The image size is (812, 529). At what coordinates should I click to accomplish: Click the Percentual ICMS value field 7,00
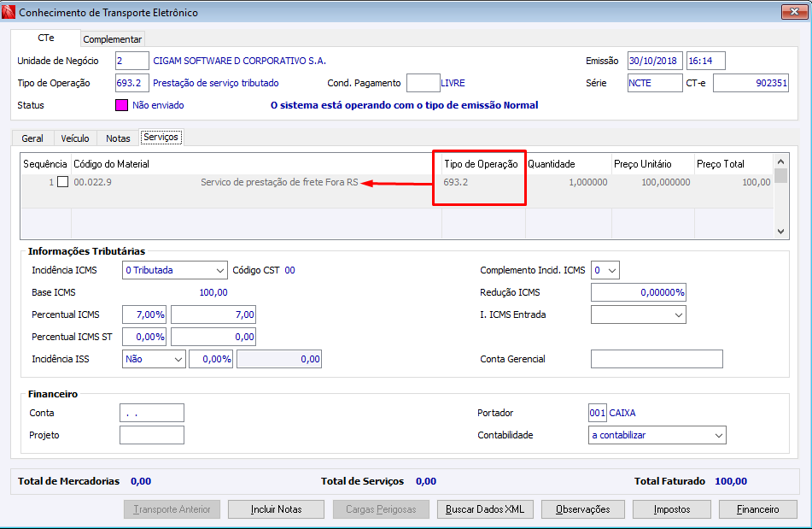click(213, 314)
